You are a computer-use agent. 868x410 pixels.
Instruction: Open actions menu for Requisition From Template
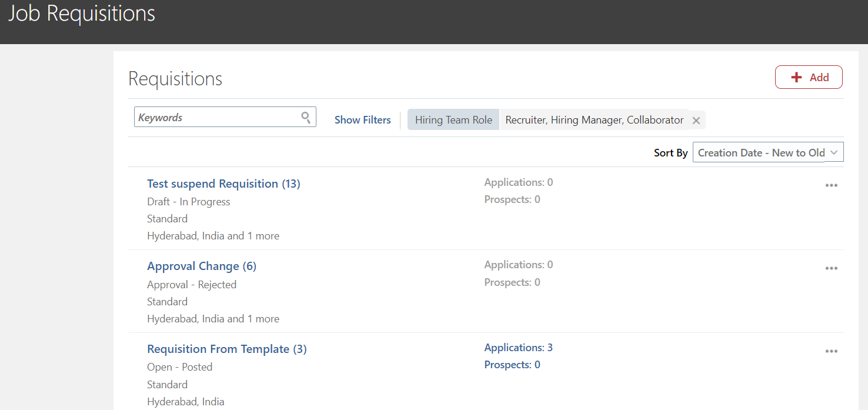pyautogui.click(x=831, y=351)
